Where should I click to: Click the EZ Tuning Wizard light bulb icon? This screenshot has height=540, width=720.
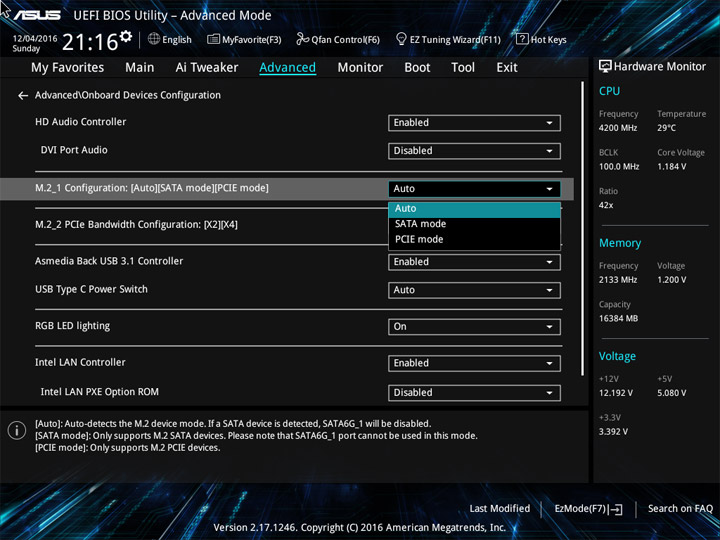point(401,39)
